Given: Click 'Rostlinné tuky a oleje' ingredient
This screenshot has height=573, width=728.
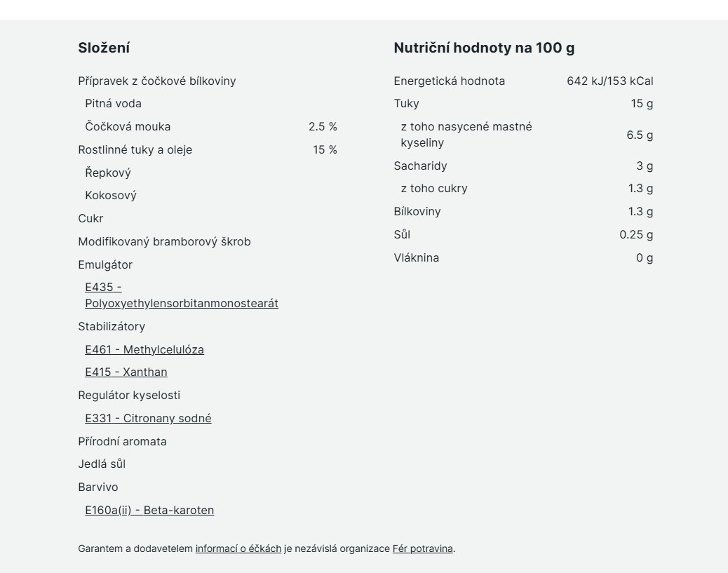Looking at the screenshot, I should (135, 149).
